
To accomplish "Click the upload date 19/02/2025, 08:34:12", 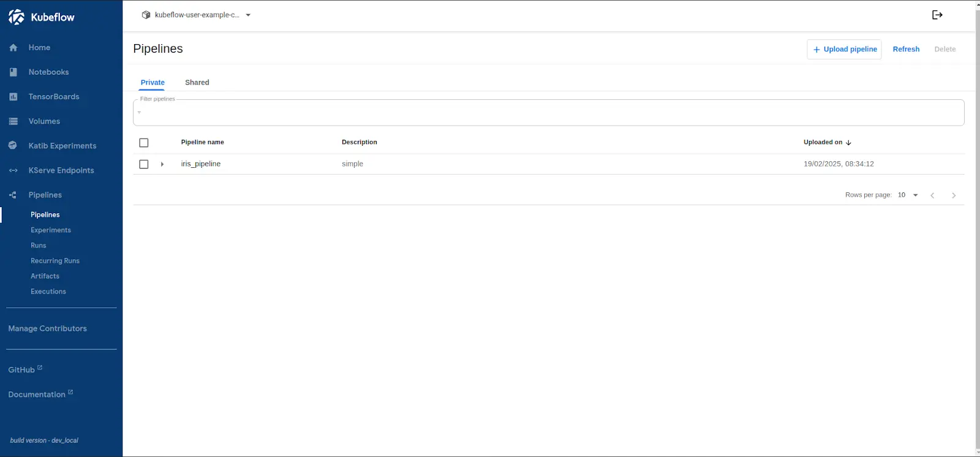I will click(x=839, y=164).
